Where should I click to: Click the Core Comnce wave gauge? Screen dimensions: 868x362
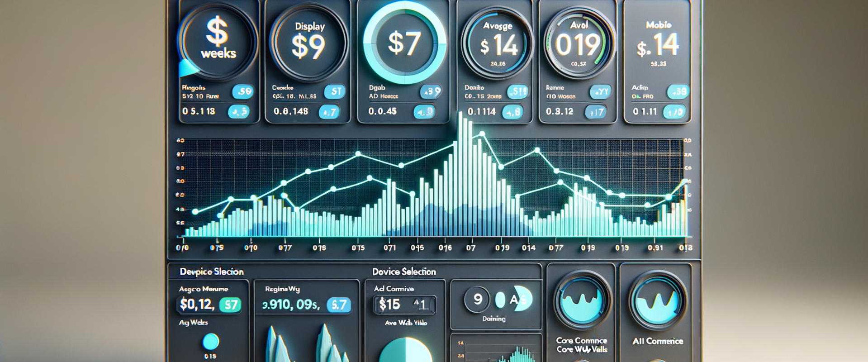click(x=582, y=301)
